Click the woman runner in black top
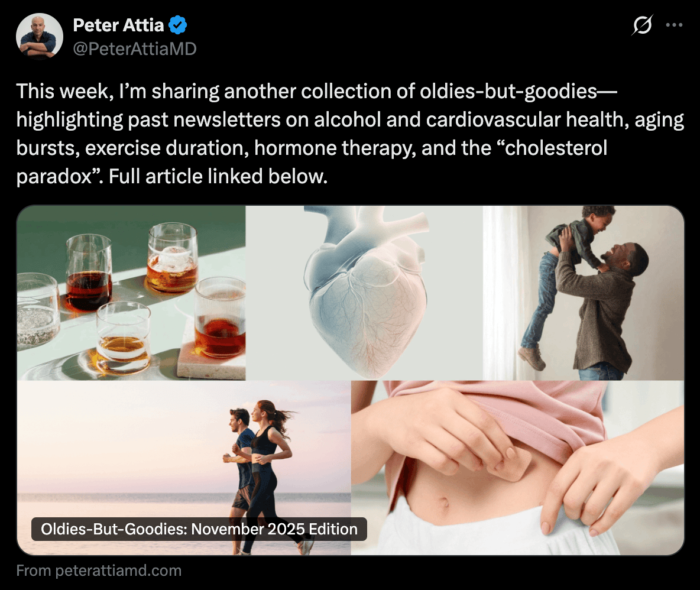This screenshot has width=700, height=590. 269,473
